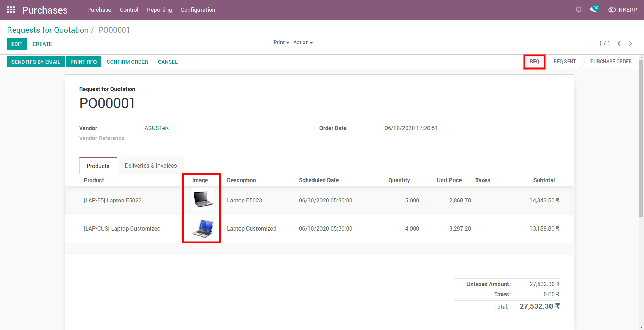The height and width of the screenshot is (330, 644).
Task: Open the Configuration menu
Action: [198, 10]
